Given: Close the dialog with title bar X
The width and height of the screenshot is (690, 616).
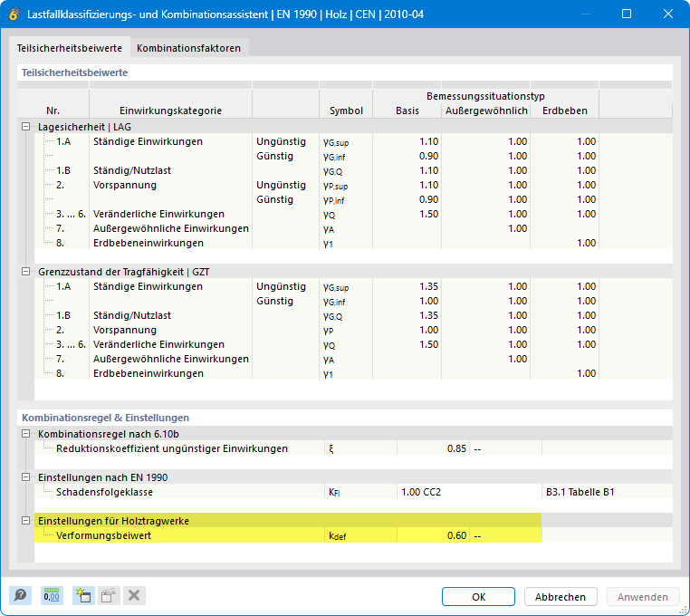Looking at the screenshot, I should pos(668,14).
